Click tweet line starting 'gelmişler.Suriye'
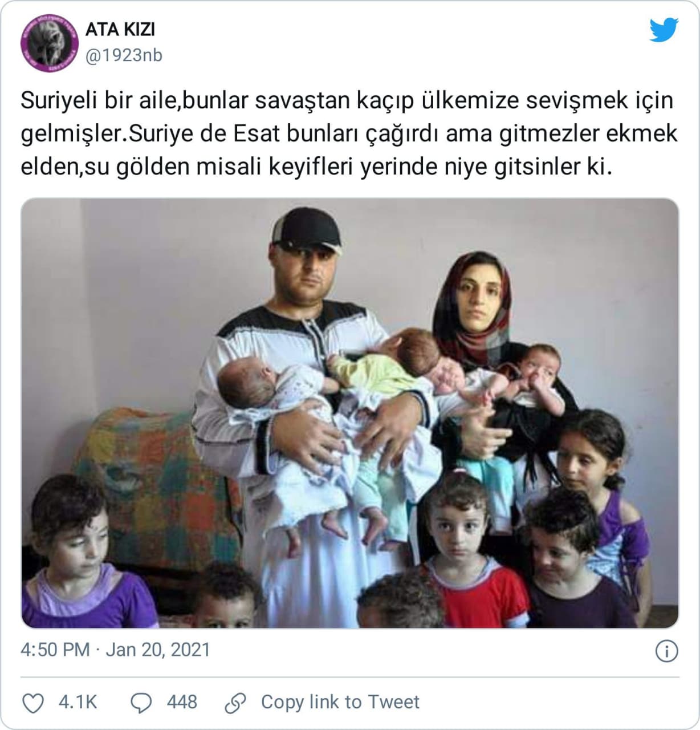This screenshot has height=730, width=700. 349,135
